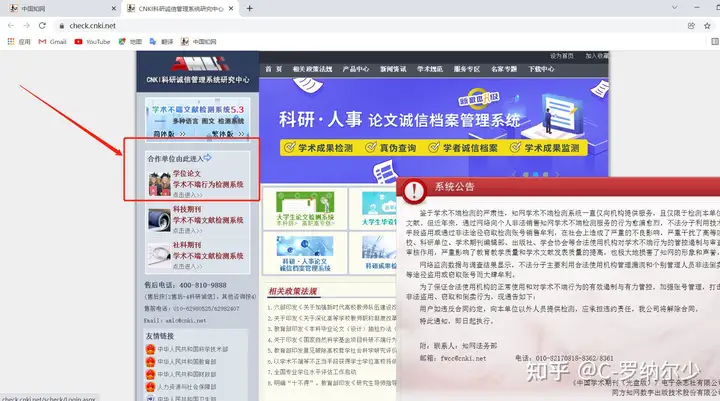The width and height of the screenshot is (720, 401).
Task: Go back to previous page
Action: pos(11,26)
